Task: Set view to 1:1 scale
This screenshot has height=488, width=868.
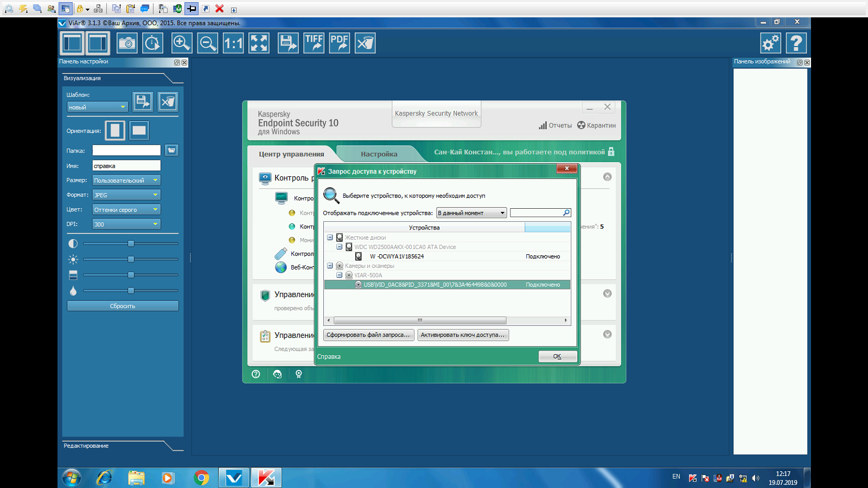Action: point(233,43)
